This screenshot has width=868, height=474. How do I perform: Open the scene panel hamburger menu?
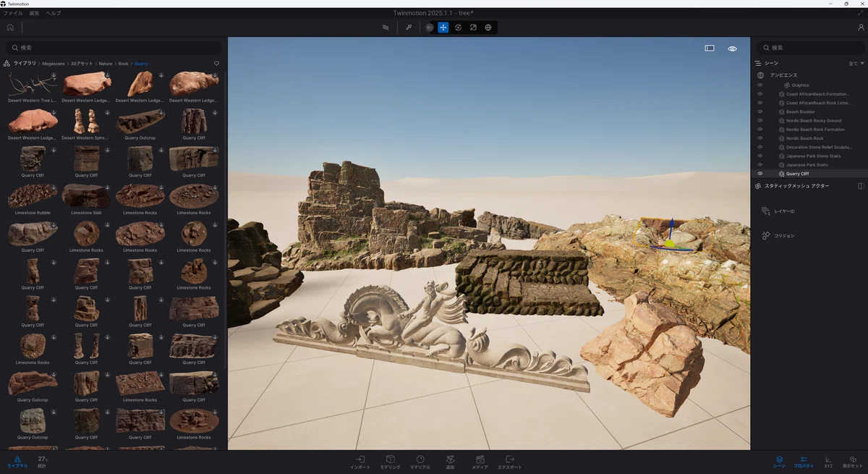(x=758, y=64)
